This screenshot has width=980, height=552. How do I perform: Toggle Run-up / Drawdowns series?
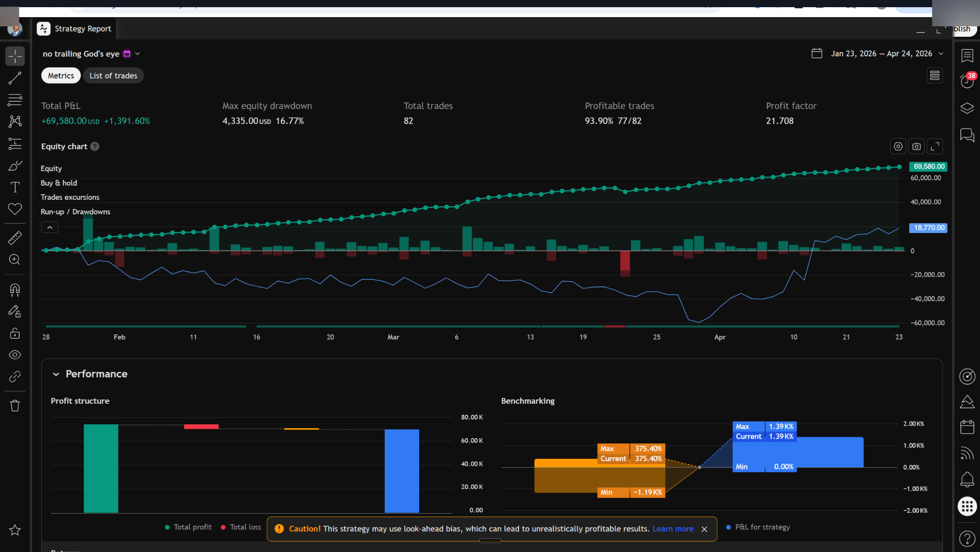[75, 211]
